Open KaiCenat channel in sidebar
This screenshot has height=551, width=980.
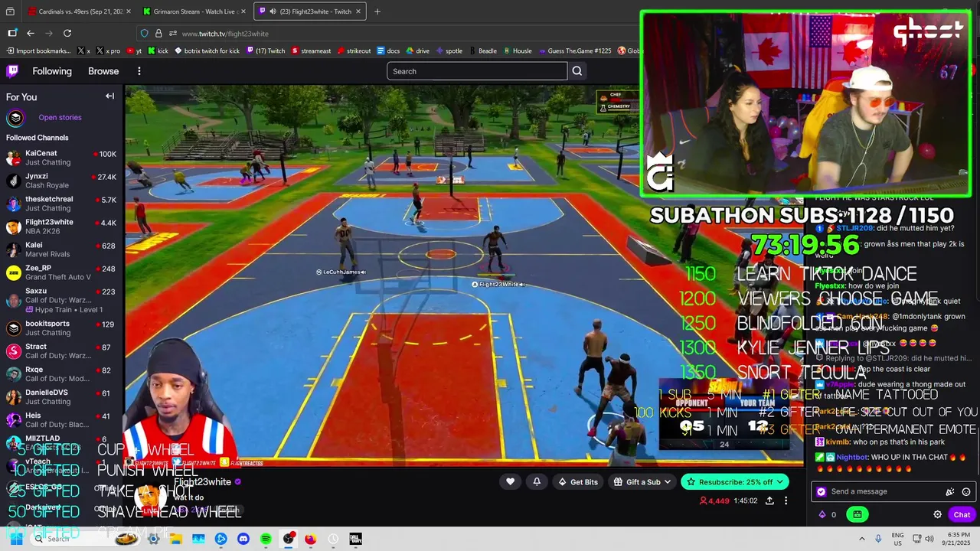61,158
